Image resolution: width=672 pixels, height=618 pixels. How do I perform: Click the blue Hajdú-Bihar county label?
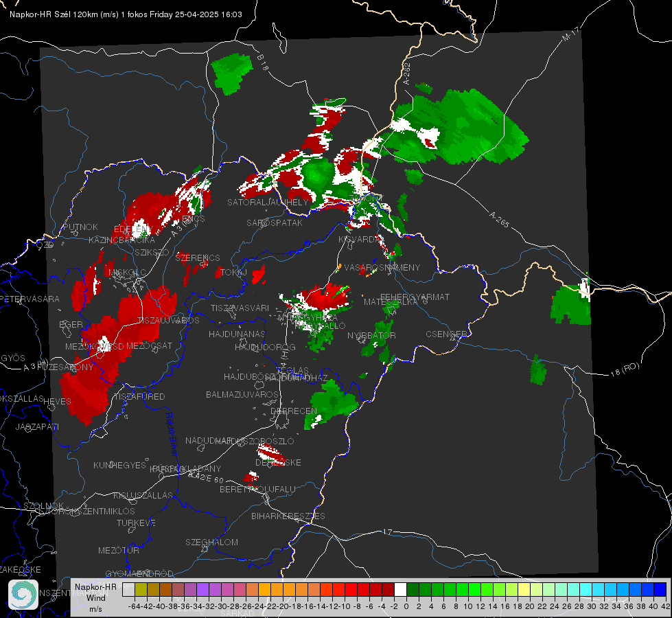pyautogui.click(x=171, y=435)
